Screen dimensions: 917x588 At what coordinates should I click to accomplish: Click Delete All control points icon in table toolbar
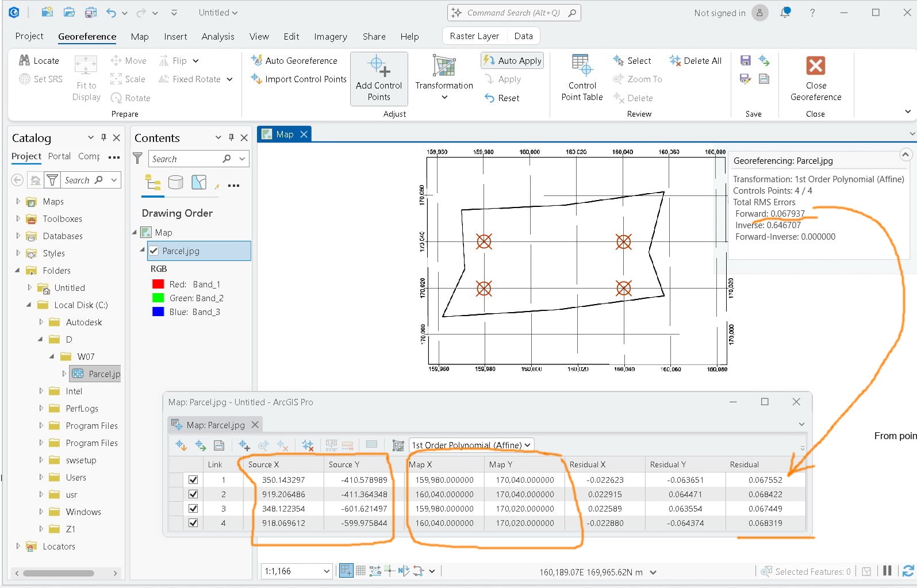(x=308, y=445)
